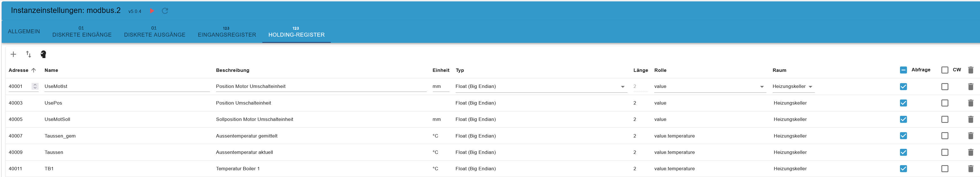Expand the Rolle dropdown showing value
Screen dimensions: 980x177
tap(710, 87)
